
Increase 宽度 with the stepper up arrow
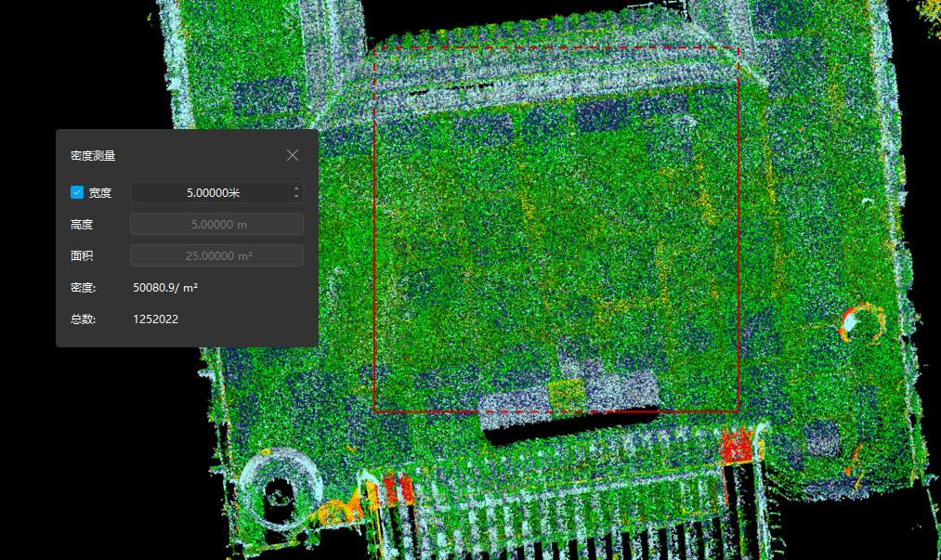point(296,189)
